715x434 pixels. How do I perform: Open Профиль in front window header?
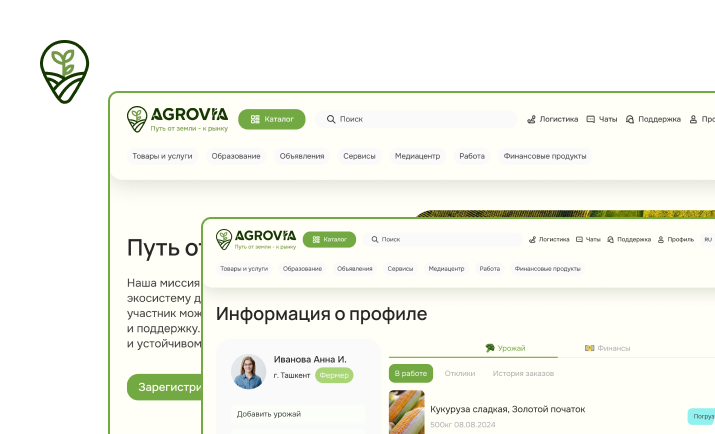(676, 239)
